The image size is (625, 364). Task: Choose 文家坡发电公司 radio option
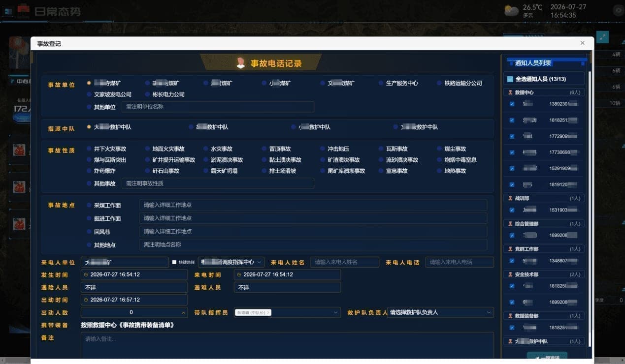coord(109,94)
